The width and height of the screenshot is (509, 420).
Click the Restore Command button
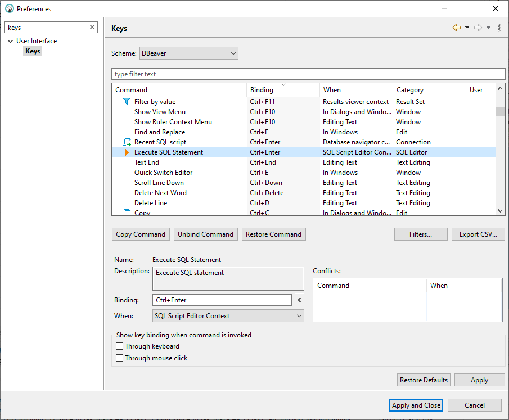[x=274, y=234]
